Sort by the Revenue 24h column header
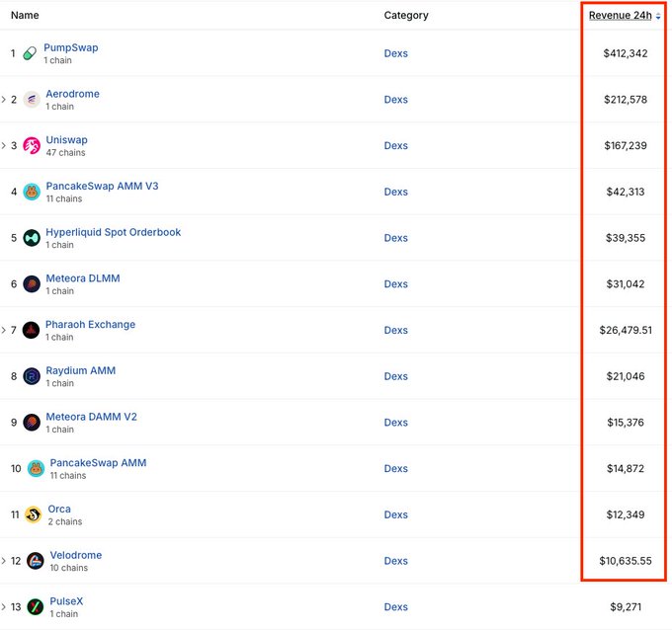The height and width of the screenshot is (630, 672). tap(621, 16)
